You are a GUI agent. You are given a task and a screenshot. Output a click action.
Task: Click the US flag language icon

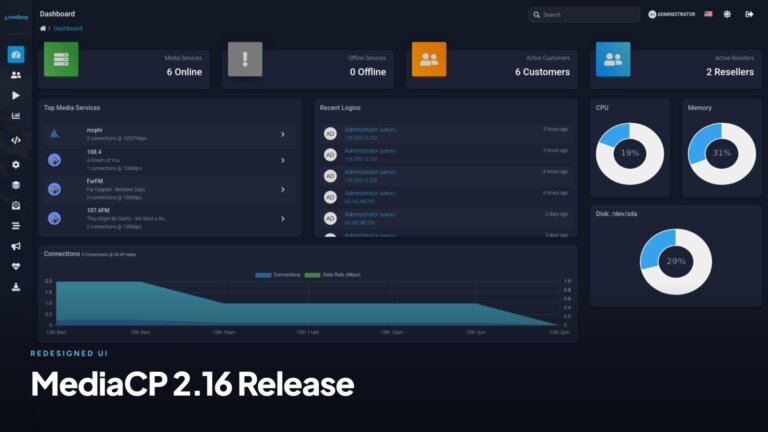(x=708, y=14)
